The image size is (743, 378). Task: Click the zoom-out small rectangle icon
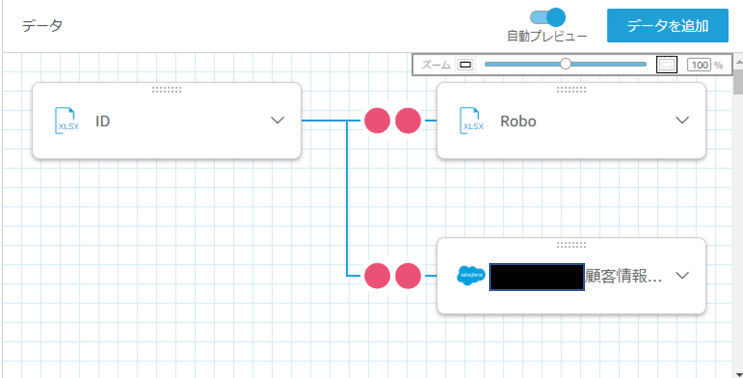click(465, 65)
